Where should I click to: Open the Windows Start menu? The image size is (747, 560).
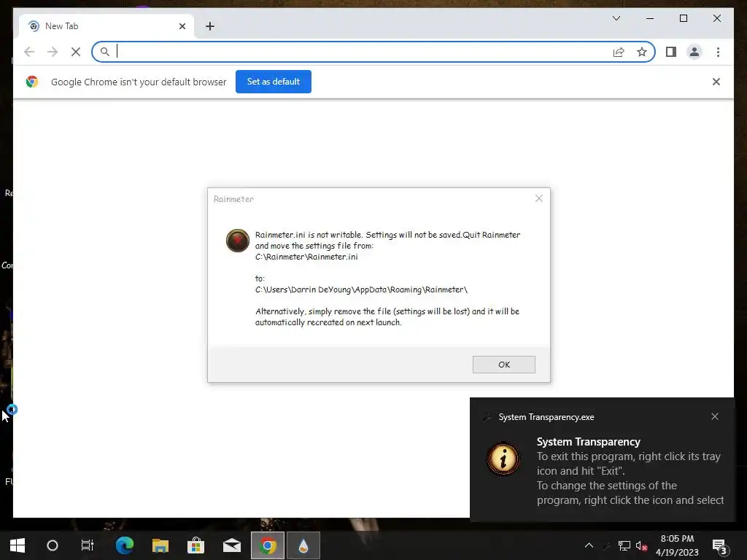(18, 545)
